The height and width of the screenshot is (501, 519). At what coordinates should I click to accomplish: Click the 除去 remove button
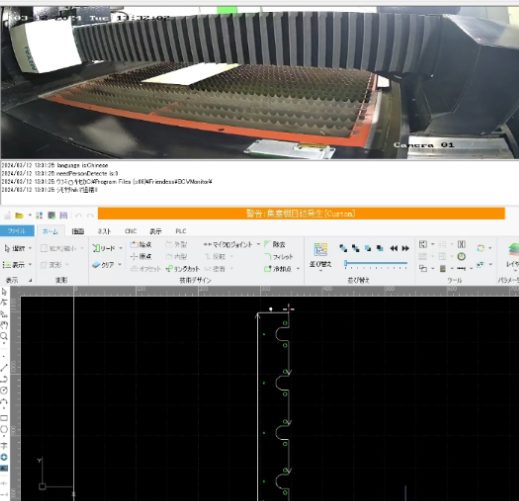[275, 244]
